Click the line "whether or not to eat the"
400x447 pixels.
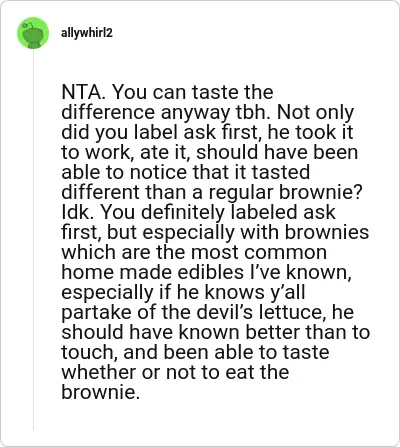click(x=175, y=372)
